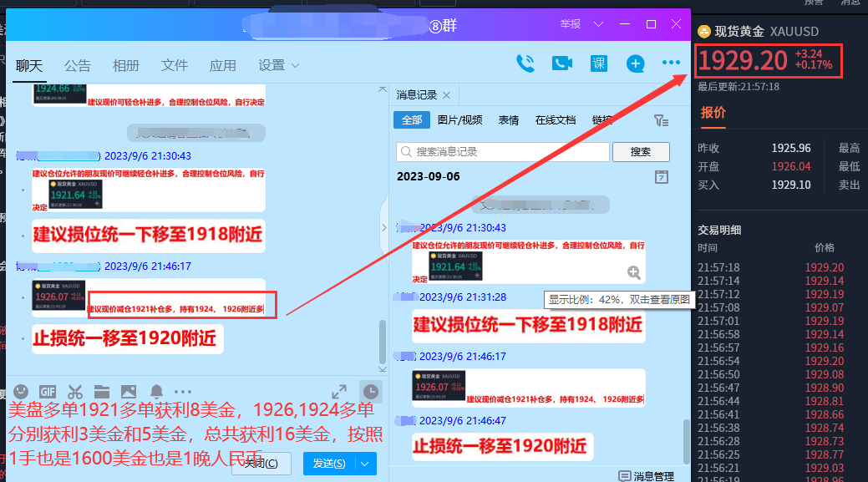Image resolution: width=868 pixels, height=482 pixels.
Task: Select the 在线文档 filter
Action: (x=556, y=120)
